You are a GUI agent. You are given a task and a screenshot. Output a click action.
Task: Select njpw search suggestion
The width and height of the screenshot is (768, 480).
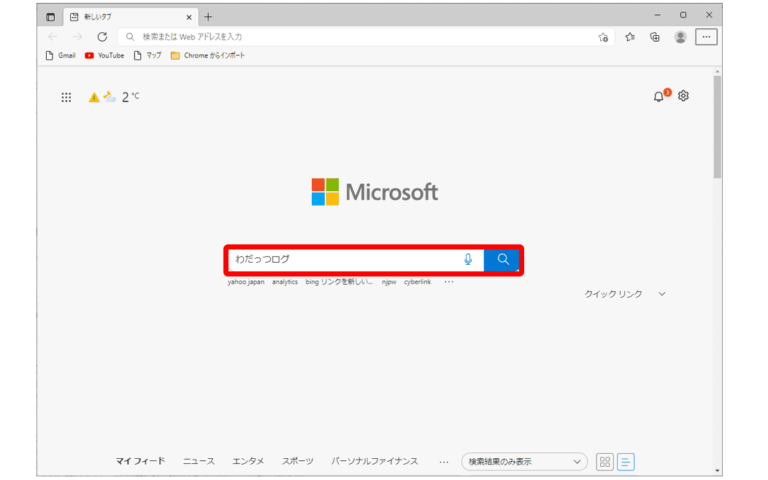pyautogui.click(x=389, y=282)
